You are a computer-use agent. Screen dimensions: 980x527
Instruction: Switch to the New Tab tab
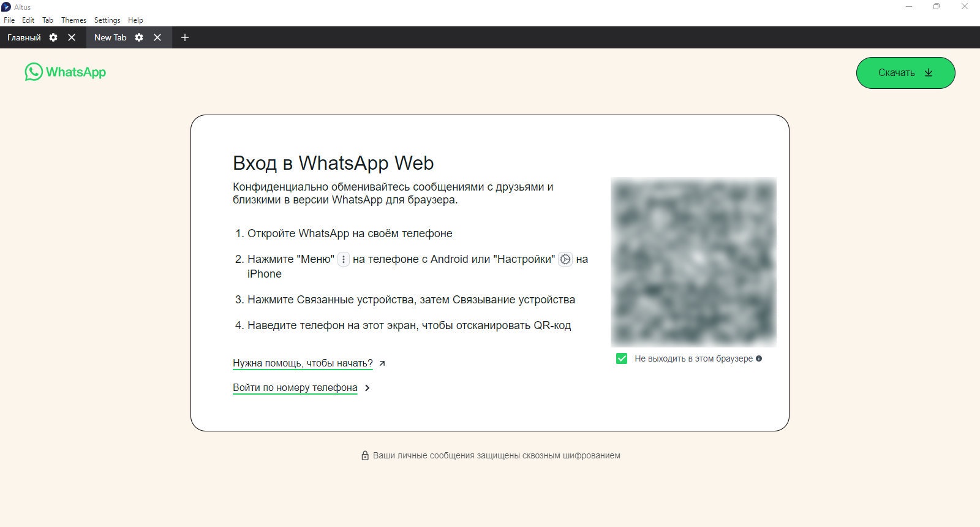coord(110,37)
